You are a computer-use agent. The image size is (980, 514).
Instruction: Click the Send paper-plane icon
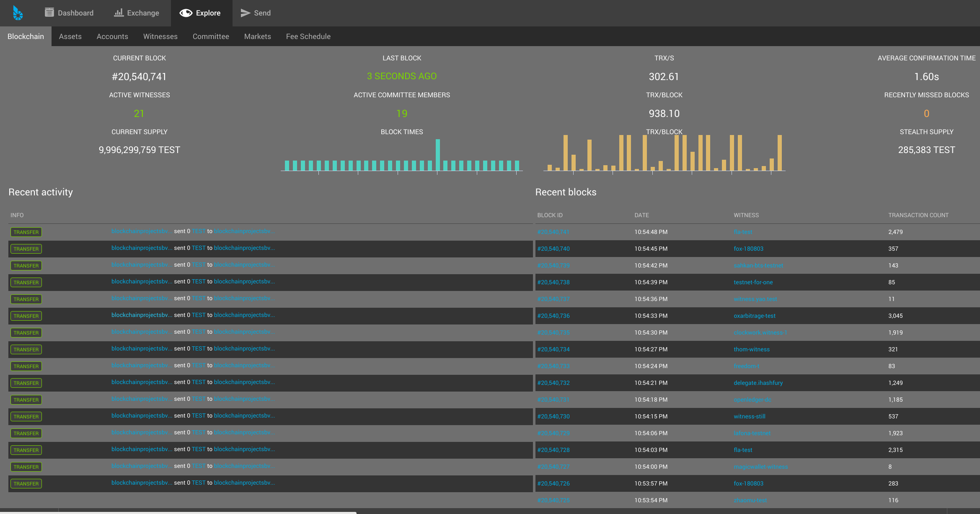click(246, 13)
